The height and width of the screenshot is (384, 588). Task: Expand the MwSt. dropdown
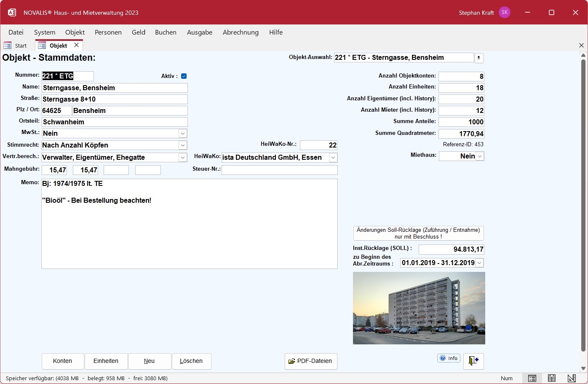tap(183, 134)
